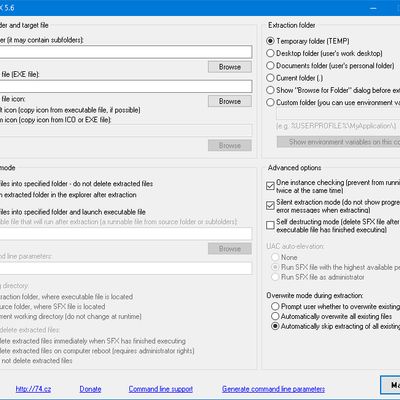Click the custom icon path field
The image size is (400, 400).
tap(126, 130)
